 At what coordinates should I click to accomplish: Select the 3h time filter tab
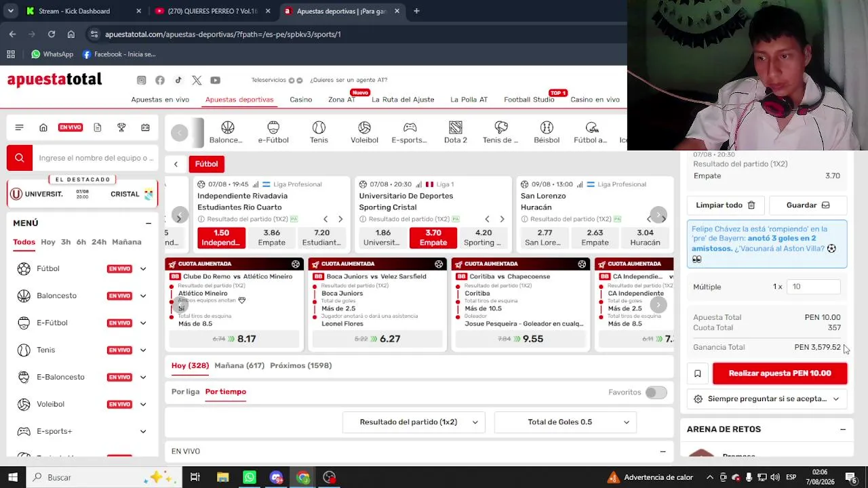65,242
